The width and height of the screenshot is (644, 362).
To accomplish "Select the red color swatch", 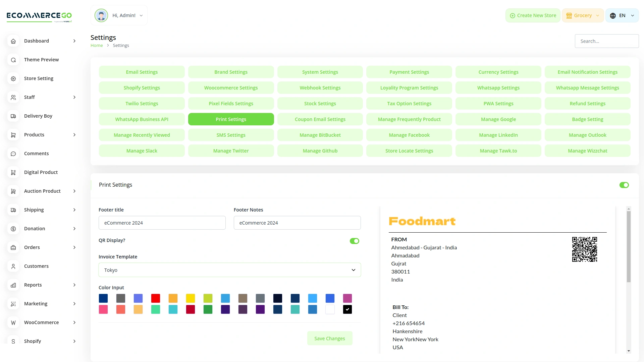I will 156,298.
